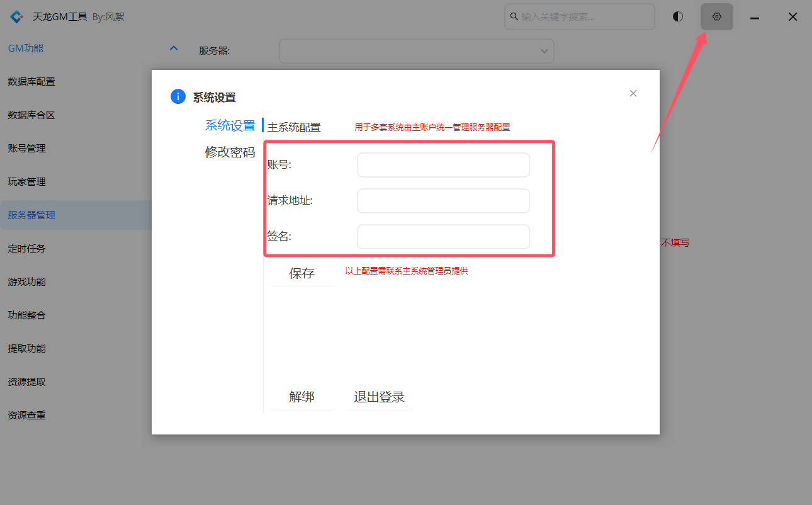The width and height of the screenshot is (812, 505).
Task: Click the 退出登录 button
Action: (379, 397)
